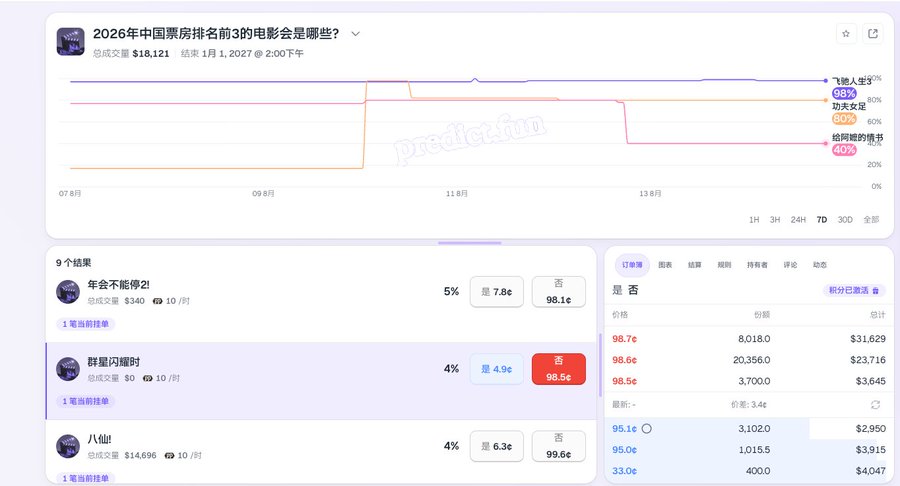
Task: Click 1笔当前挂单 badge under 年会不能停2!
Action: (x=86, y=324)
